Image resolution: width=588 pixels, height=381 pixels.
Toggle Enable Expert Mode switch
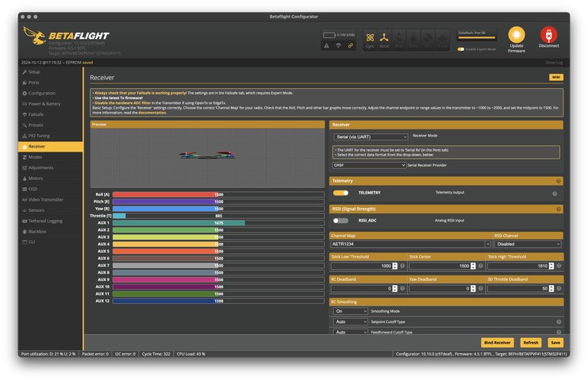461,49
